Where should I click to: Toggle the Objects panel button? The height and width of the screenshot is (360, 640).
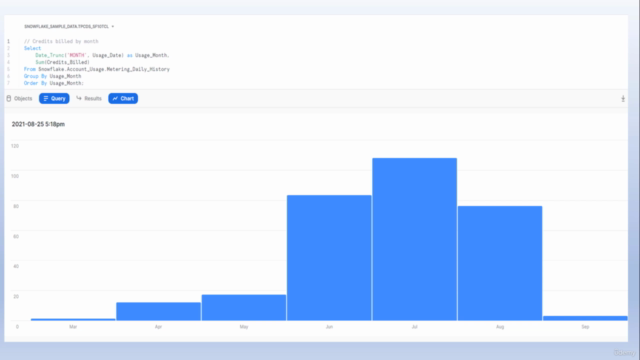point(19,98)
